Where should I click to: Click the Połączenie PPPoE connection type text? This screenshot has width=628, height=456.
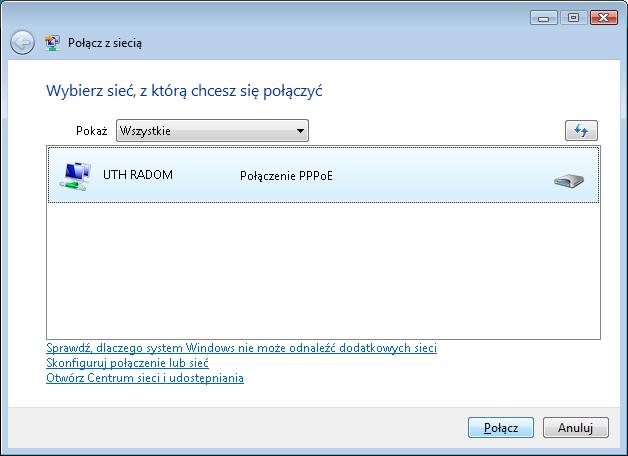(287, 176)
